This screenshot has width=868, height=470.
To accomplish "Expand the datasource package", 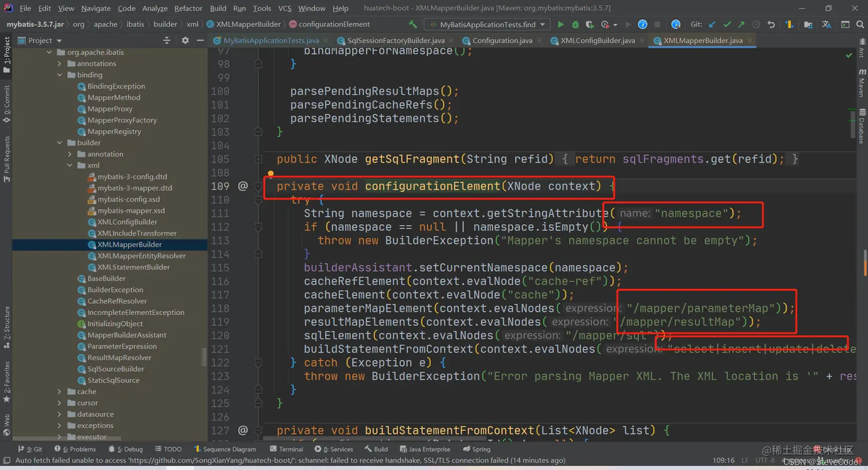I will tap(59, 414).
